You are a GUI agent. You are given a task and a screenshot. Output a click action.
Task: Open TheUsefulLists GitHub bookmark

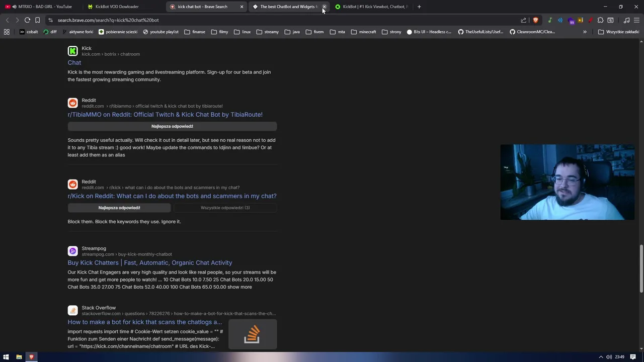click(480, 32)
